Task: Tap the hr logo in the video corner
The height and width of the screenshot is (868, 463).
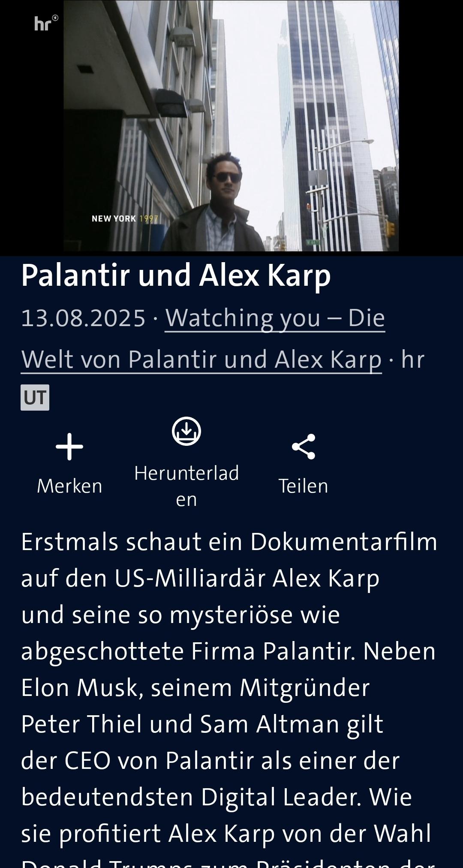Action: (46, 23)
